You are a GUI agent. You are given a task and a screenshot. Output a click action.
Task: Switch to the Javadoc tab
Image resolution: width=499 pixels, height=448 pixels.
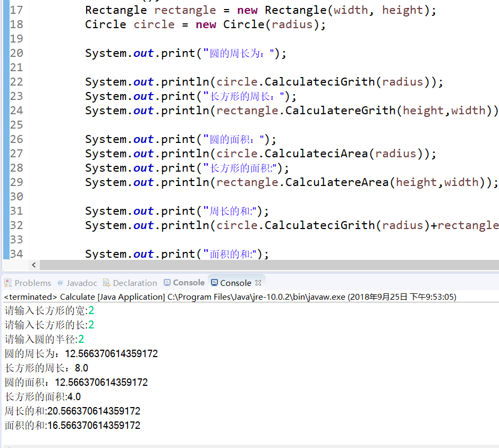[x=78, y=283]
